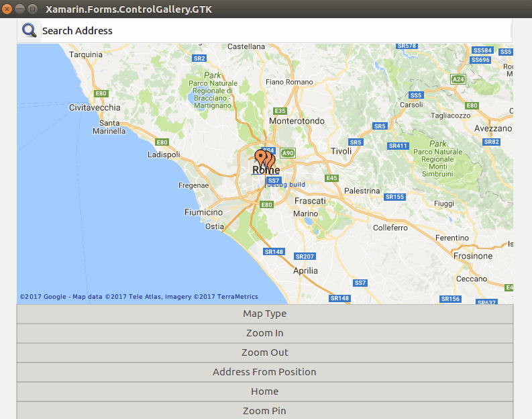Click the Zoom In button
The height and width of the screenshot is (419, 532).
(x=264, y=333)
